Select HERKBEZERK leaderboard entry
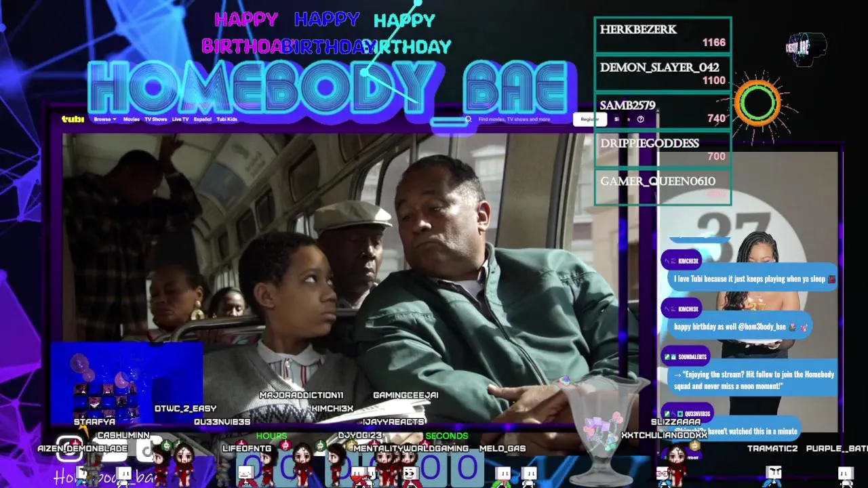The width and height of the screenshot is (868, 488). (663, 35)
